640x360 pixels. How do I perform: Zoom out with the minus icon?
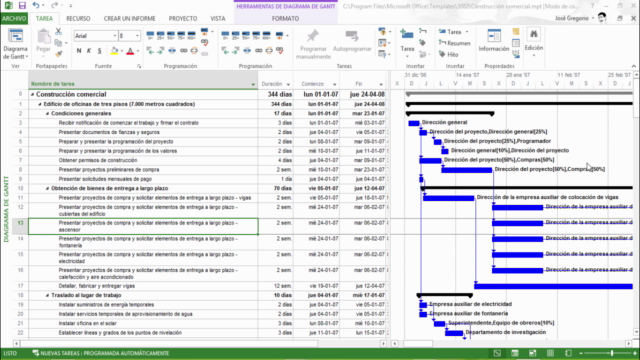pyautogui.click(x=581, y=353)
